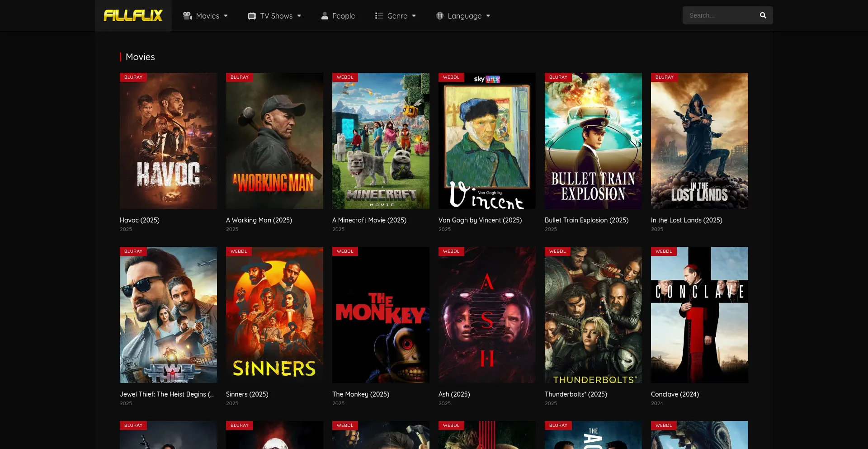Expand the TV Shows dropdown arrow
The width and height of the screenshot is (868, 449).
(299, 16)
